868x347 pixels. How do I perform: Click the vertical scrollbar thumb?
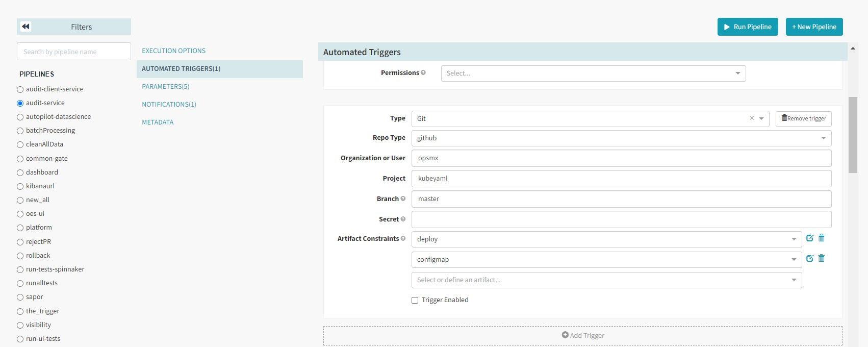pos(852,135)
